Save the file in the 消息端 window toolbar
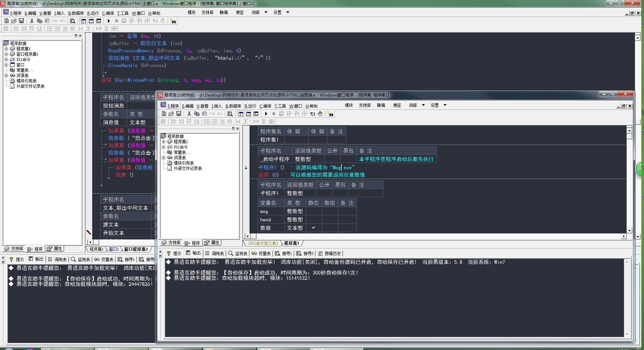This screenshot has width=644, height=350. coord(179,114)
